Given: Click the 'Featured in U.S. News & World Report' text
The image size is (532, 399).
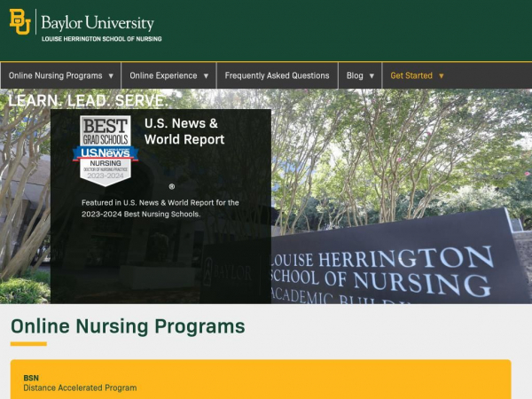Looking at the screenshot, I should (160, 208).
